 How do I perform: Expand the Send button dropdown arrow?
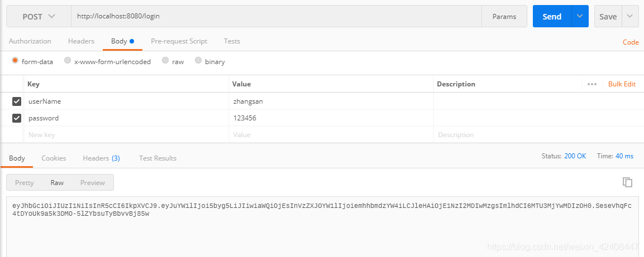tap(580, 16)
